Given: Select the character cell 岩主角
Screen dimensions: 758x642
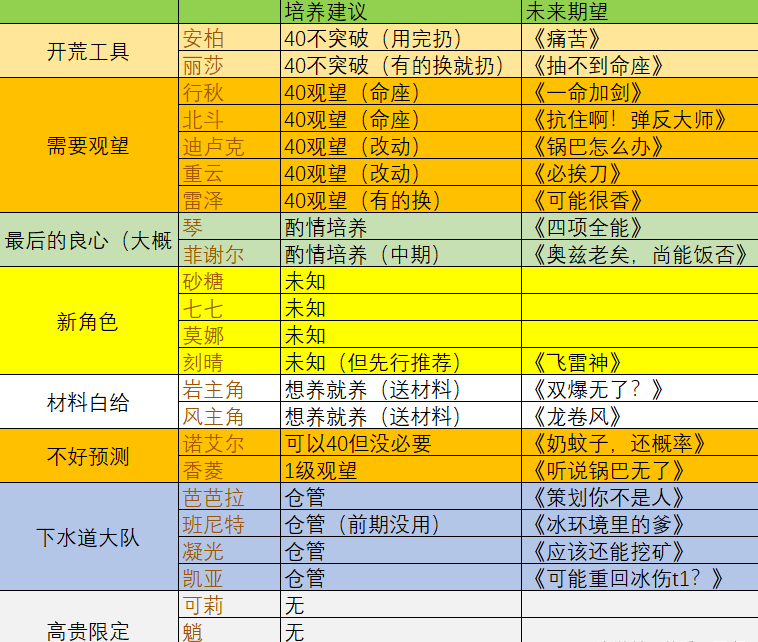Looking at the screenshot, I should 230,388.
